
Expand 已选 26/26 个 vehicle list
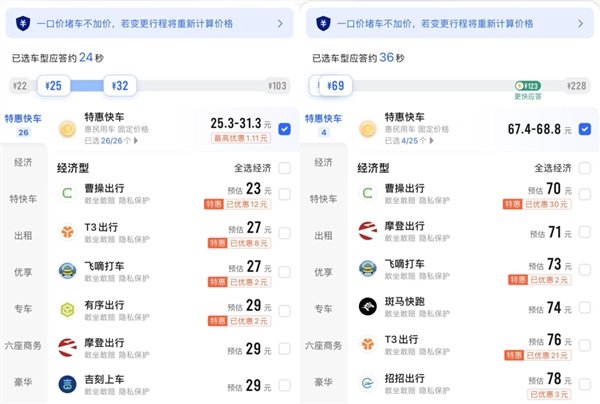111,141
